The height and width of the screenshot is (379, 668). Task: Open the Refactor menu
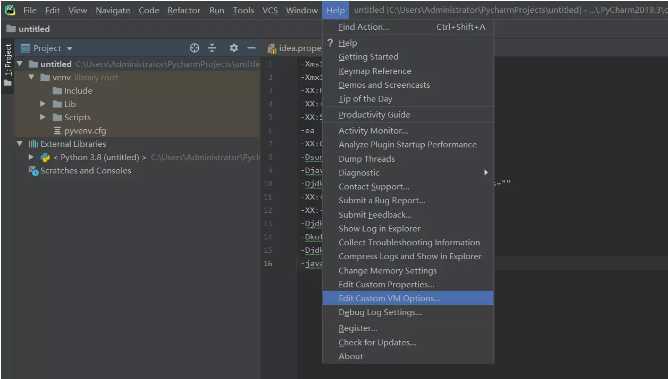click(184, 10)
